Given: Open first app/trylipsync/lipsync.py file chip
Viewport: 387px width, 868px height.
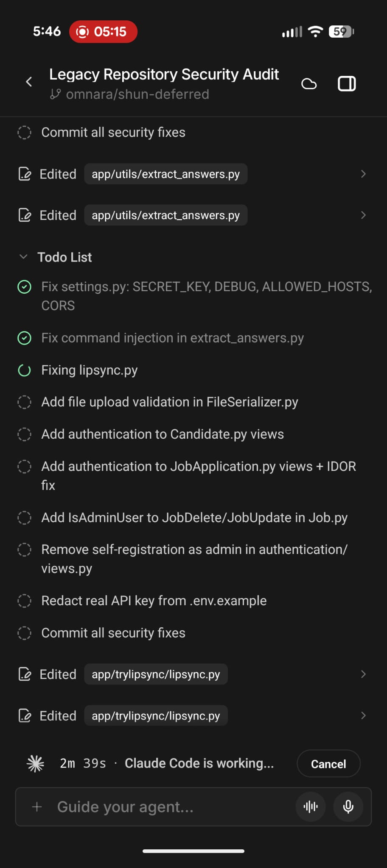Looking at the screenshot, I should [x=156, y=674].
